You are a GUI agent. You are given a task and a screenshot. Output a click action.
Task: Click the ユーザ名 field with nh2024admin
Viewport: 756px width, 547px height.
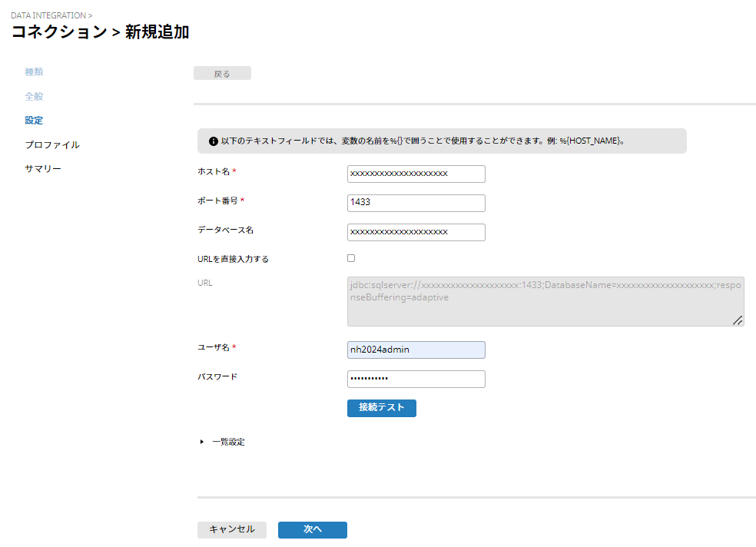pyautogui.click(x=416, y=350)
